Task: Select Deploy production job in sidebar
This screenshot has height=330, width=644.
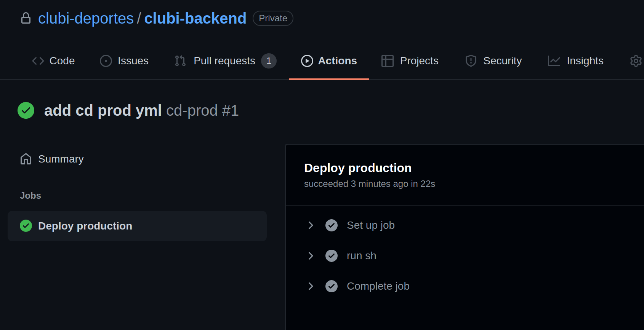Action: tap(85, 226)
